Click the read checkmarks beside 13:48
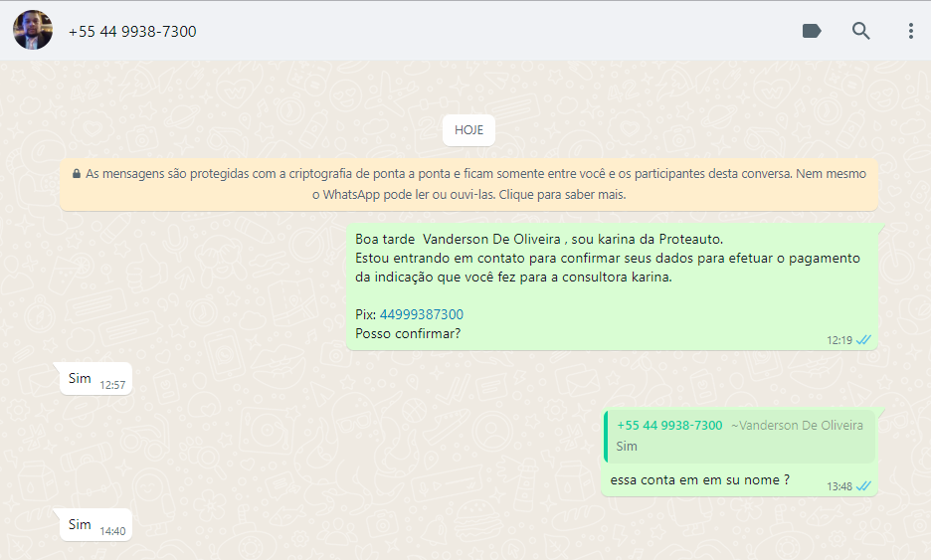The height and width of the screenshot is (560, 931). (x=864, y=486)
